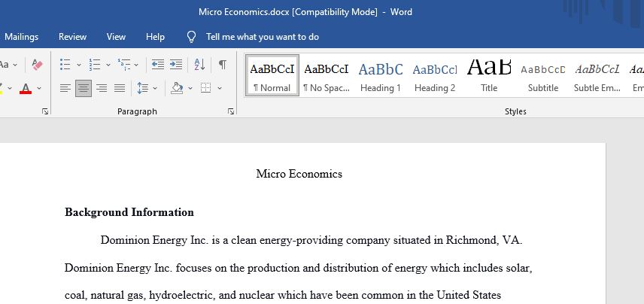The width and height of the screenshot is (644, 304).
Task: Click the Line and Paragraph Spacing icon
Action: 142,88
